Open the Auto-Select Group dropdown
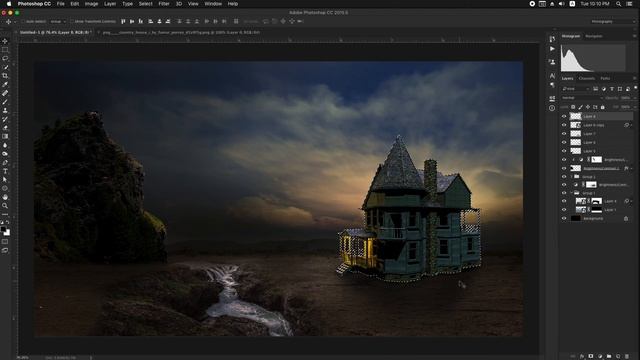The height and width of the screenshot is (360, 640). click(58, 21)
